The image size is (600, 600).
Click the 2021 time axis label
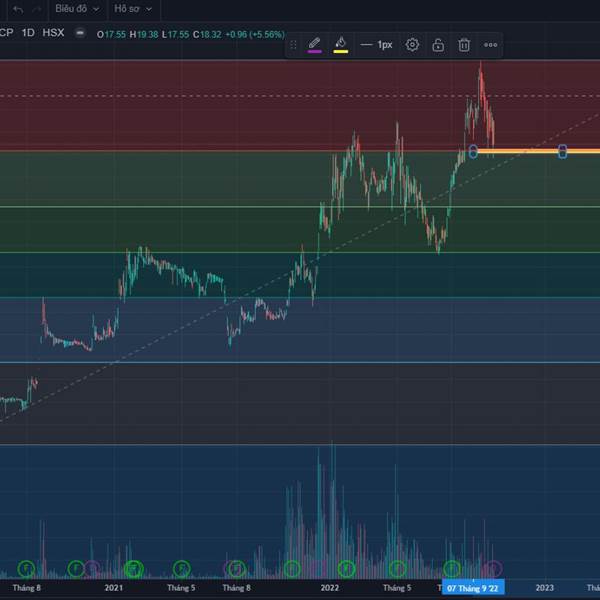[114, 588]
